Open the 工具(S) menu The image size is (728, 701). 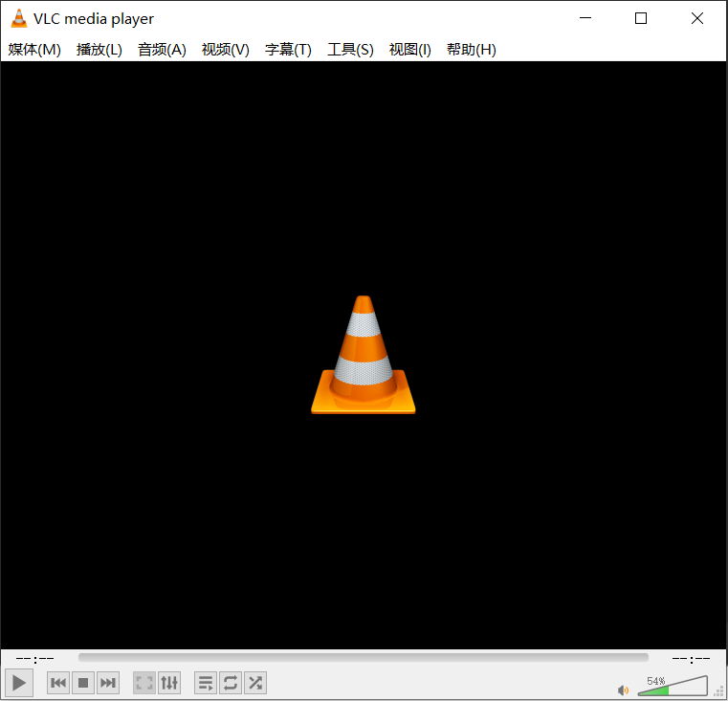tap(350, 49)
